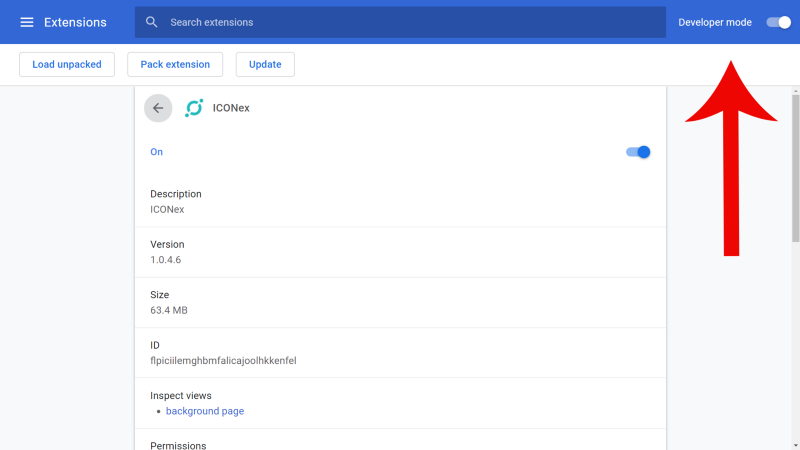Click the ICONex extension logo

click(194, 108)
